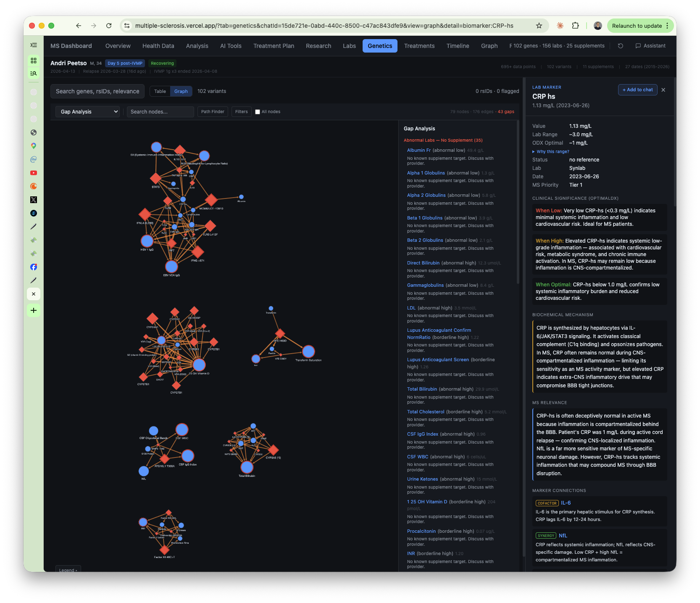Switch to the Treatments tab
700x603 pixels.
coord(419,46)
